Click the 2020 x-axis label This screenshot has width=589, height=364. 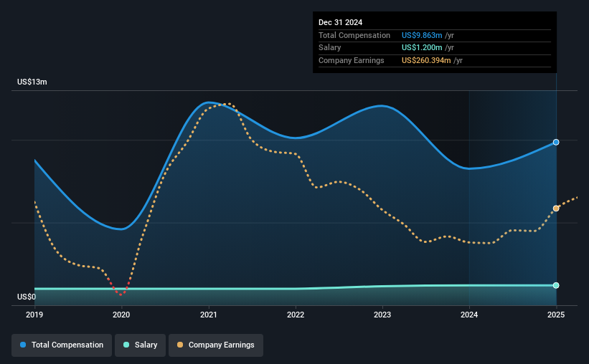[x=121, y=315]
